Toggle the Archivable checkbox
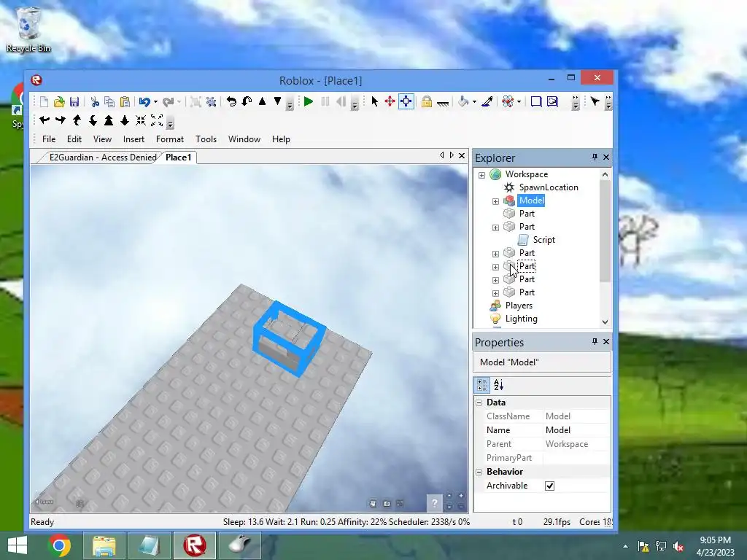The width and height of the screenshot is (747, 560). tap(550, 486)
